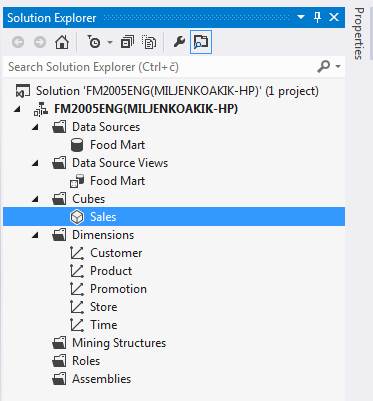This screenshot has width=373, height=401.
Task: Open the pending changes filter dropdown arrow
Action: (x=110, y=42)
